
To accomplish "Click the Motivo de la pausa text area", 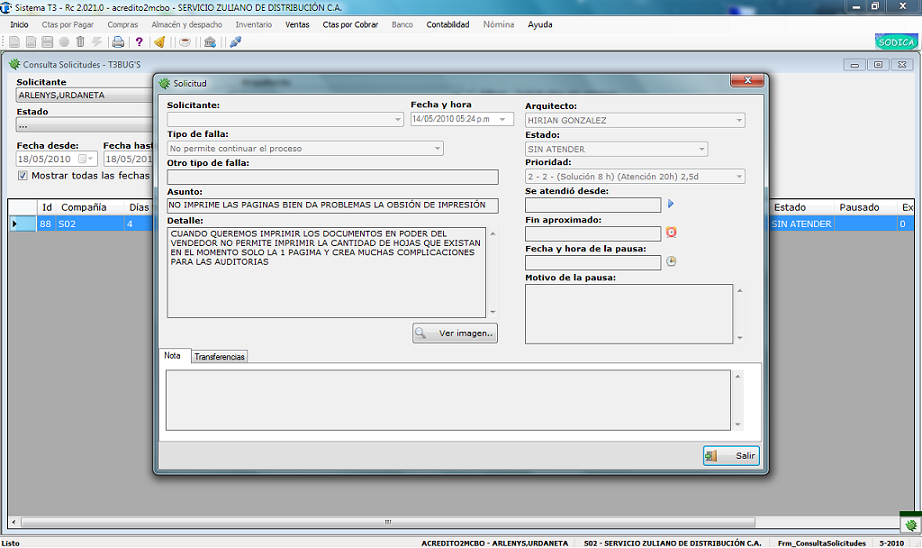I will point(629,314).
